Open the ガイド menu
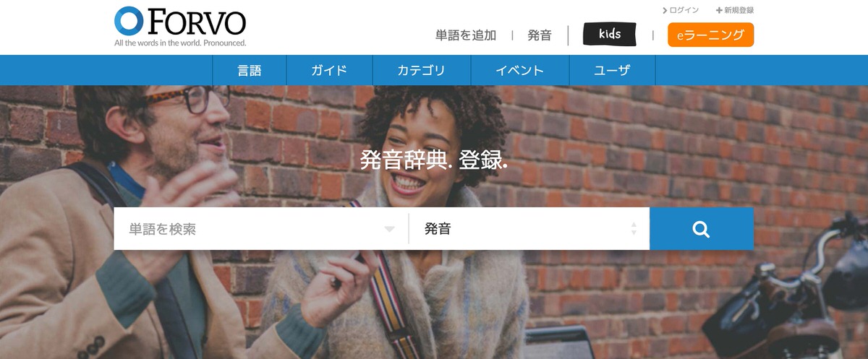Screen dimensions: 868x359 (330, 70)
